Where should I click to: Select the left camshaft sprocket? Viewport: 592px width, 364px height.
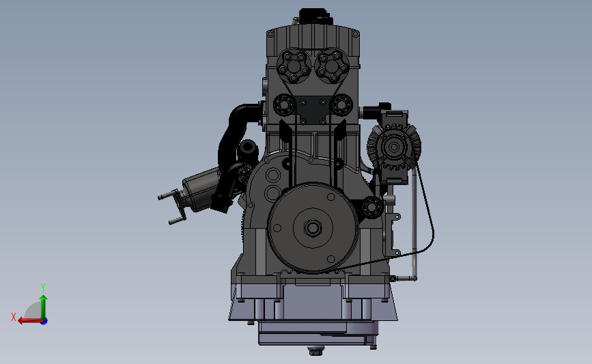pos(294,66)
